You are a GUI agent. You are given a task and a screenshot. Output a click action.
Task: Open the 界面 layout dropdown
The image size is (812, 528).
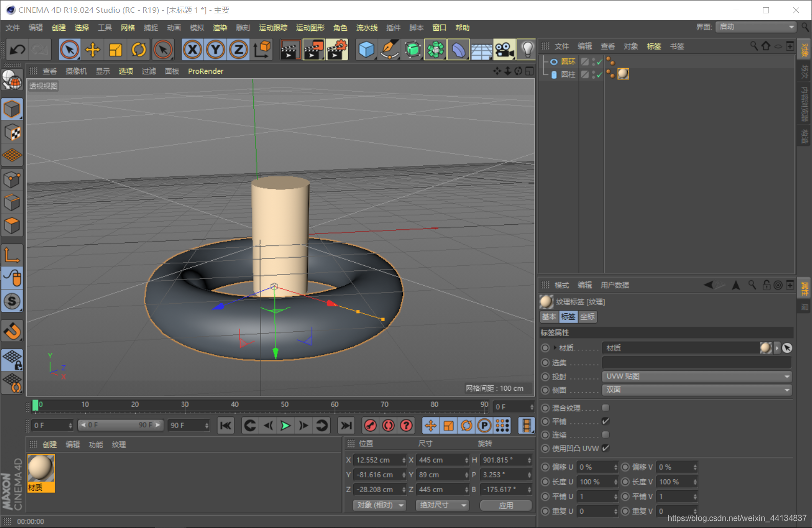[x=756, y=27]
